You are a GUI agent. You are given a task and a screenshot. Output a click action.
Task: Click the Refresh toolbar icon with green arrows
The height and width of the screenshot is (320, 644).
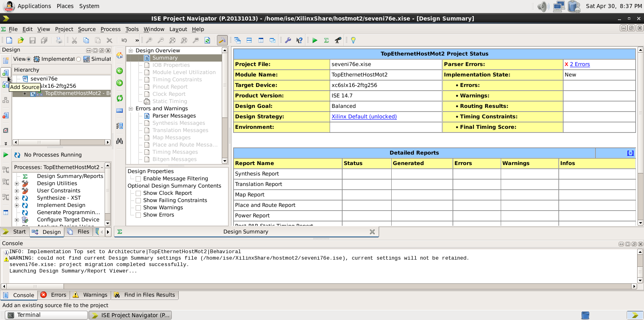pos(207,40)
